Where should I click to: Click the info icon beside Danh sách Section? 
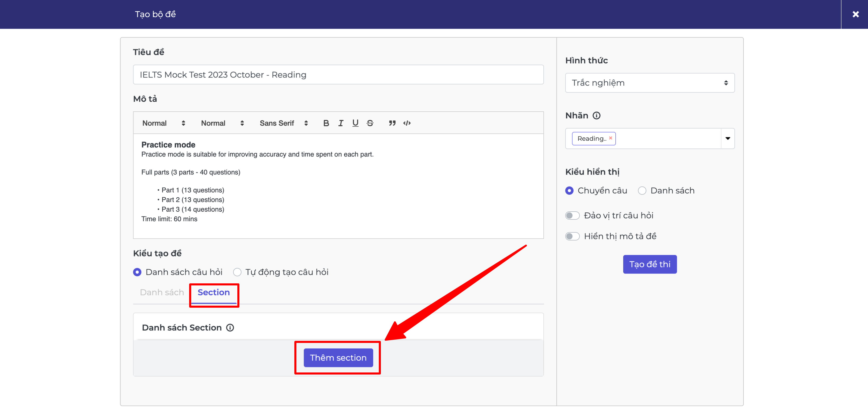230,328
